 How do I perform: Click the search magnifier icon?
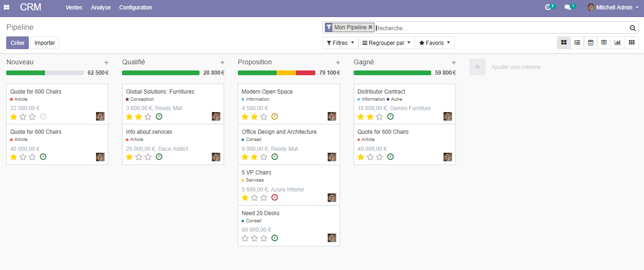(x=632, y=28)
